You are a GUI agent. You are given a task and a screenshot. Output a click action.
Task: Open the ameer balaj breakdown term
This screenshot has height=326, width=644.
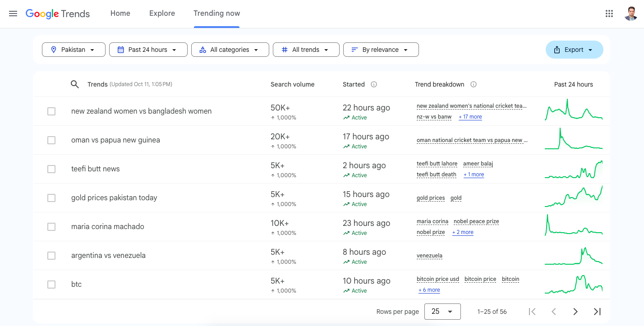click(478, 164)
